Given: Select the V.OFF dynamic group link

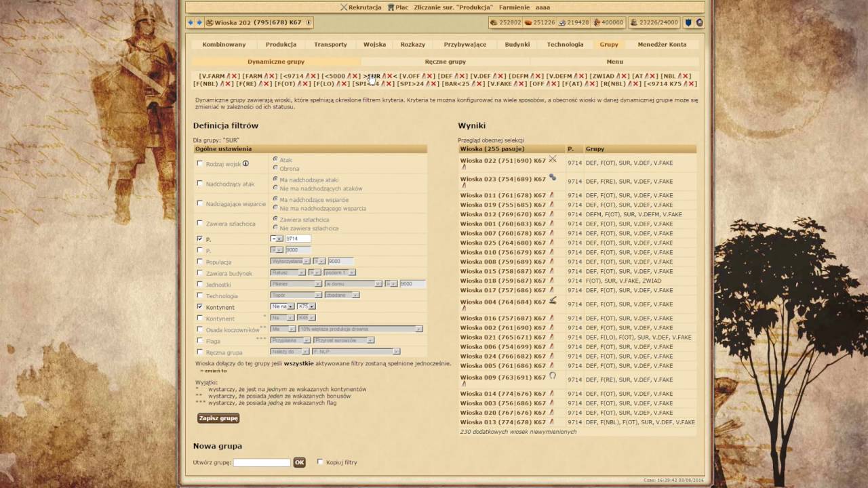Looking at the screenshot, I should (410, 76).
